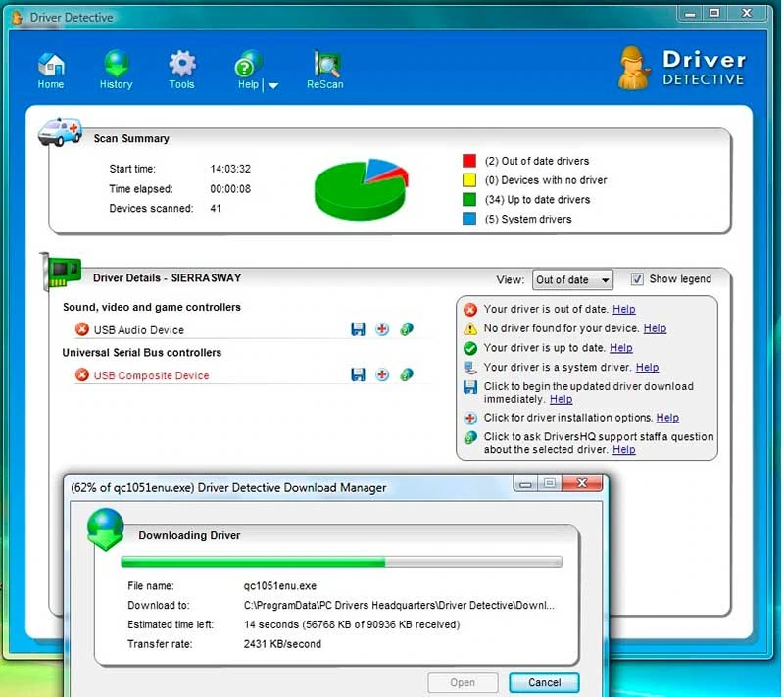Screen dimensions: 784x697
Task: Click the Universal Serial Bus controllers heading
Action: tap(142, 353)
